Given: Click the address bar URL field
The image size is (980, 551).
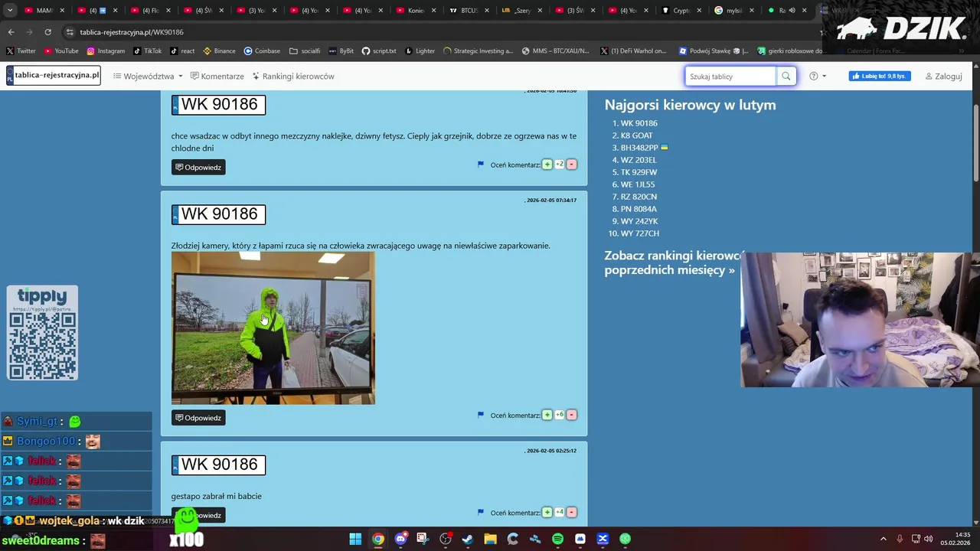Looking at the screenshot, I should point(436,32).
